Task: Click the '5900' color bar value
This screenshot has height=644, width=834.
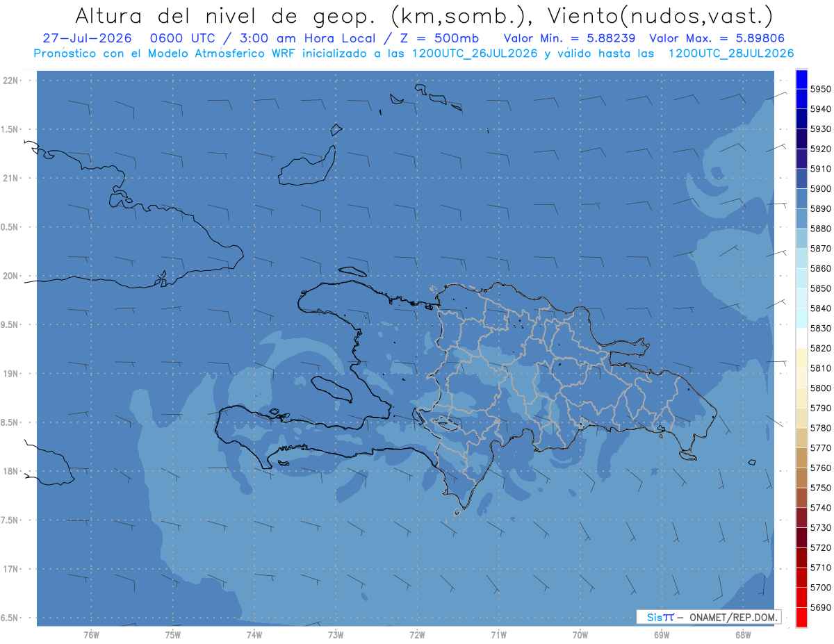Action: coord(820,188)
